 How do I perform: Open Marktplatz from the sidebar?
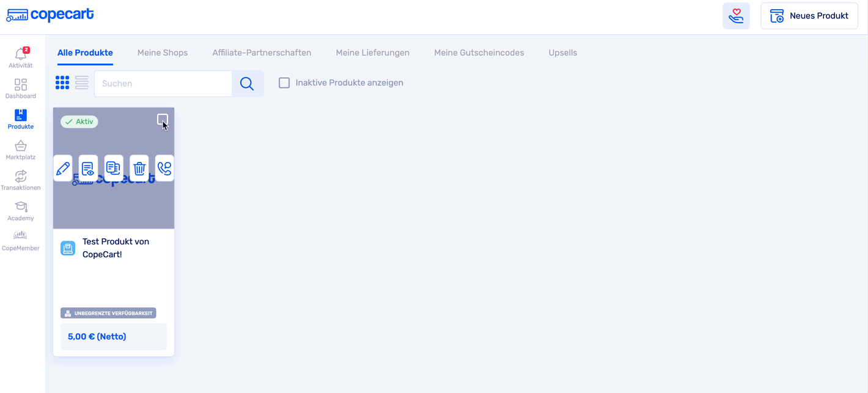[21, 150]
